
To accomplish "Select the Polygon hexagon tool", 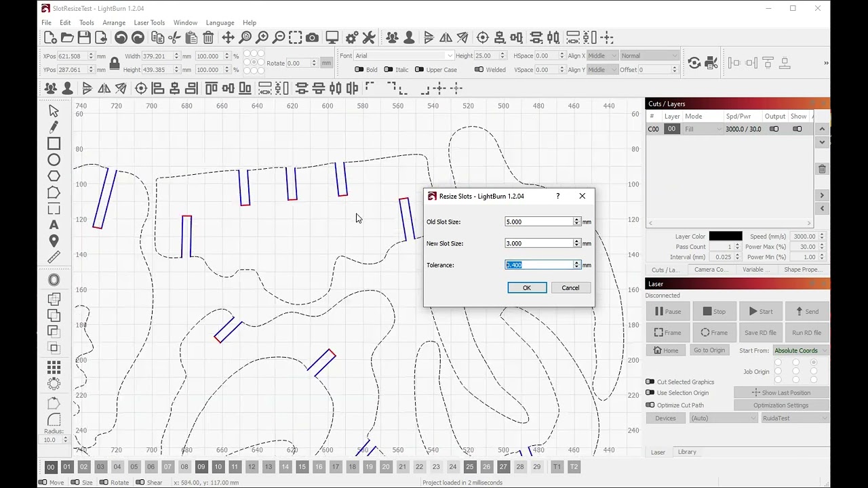I will [x=54, y=176].
